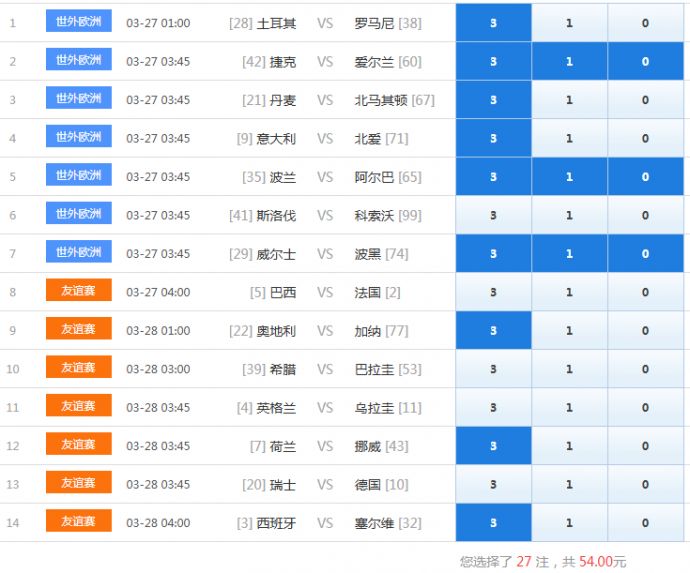Deselect the loss (0) option for 捷克 vs 爱尔兰
This screenshot has width=690, height=573.
click(645, 62)
